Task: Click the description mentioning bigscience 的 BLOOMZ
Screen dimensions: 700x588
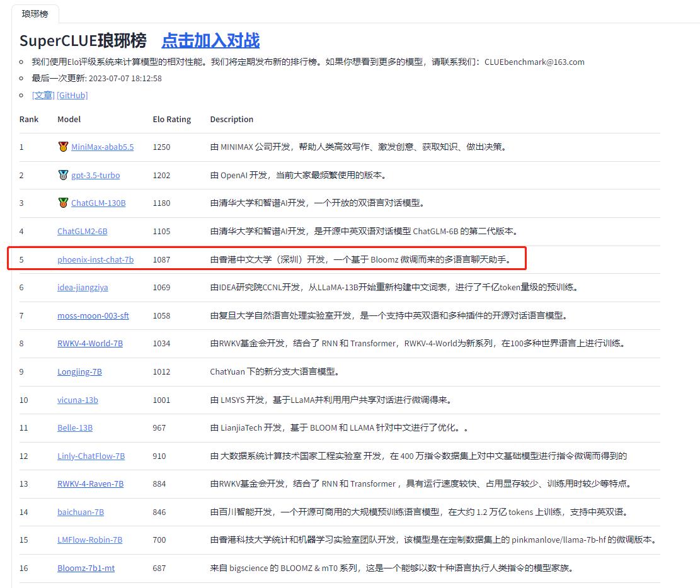Action: coord(393,568)
